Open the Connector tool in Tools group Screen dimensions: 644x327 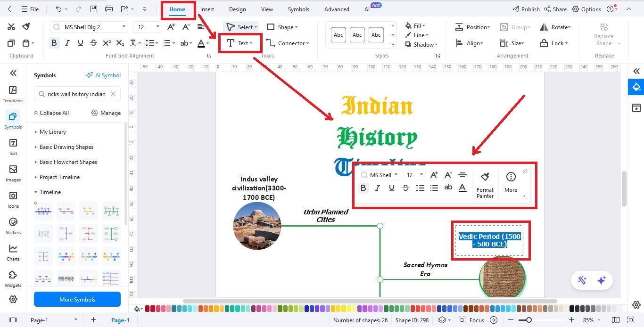(288, 43)
